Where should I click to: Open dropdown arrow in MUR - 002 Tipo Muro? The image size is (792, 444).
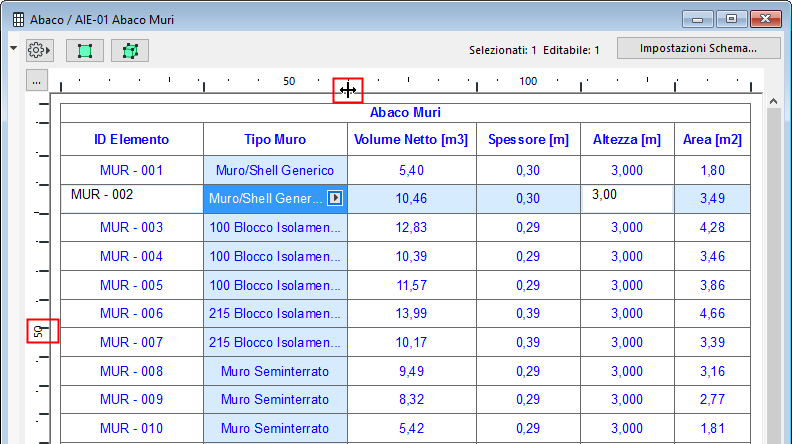335,198
